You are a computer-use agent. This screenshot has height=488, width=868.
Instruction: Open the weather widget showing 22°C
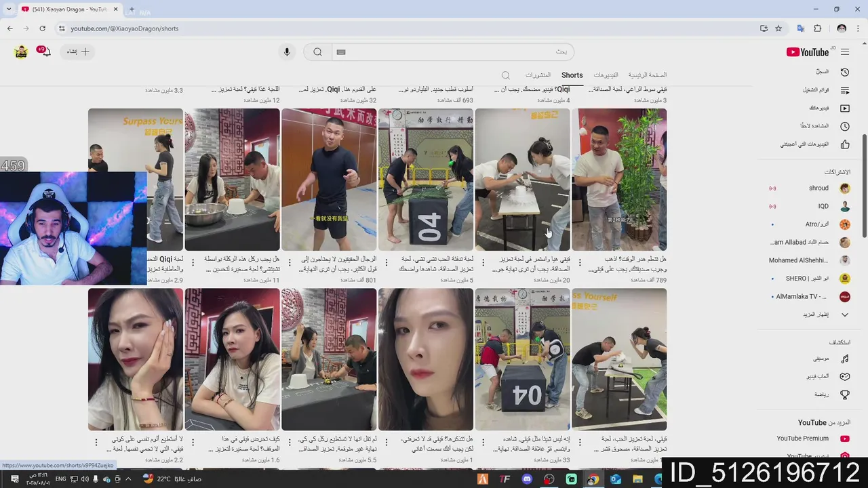tap(172, 479)
